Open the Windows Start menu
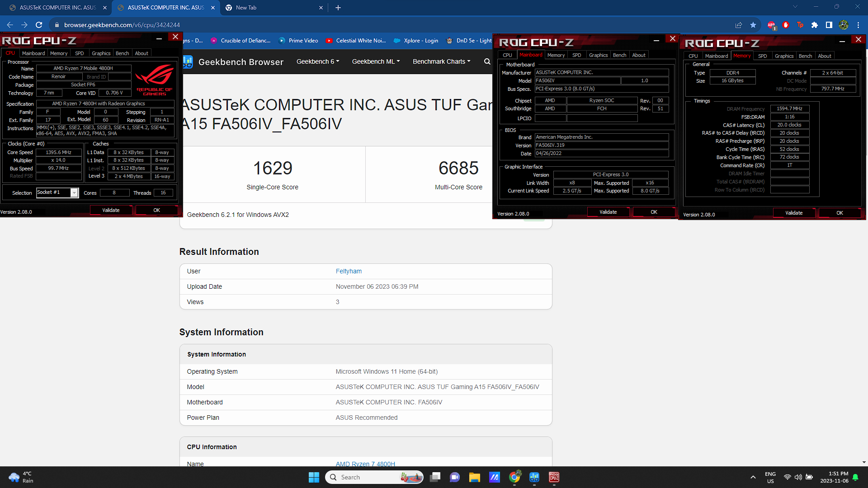The image size is (868, 488). point(314,477)
